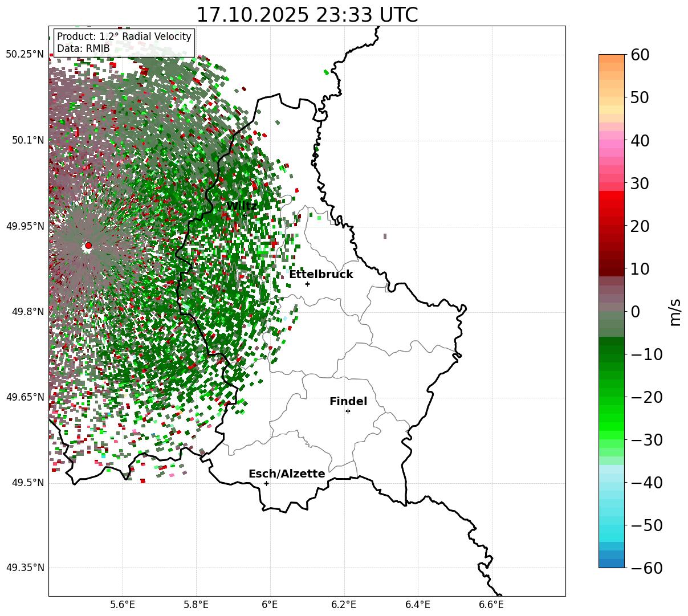Click the Findel station label
This screenshot has width=688, height=616.
click(348, 402)
